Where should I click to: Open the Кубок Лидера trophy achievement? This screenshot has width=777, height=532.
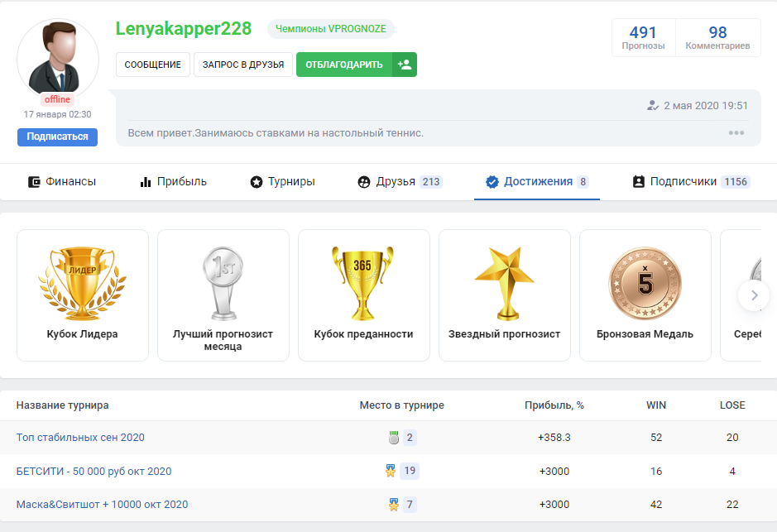(x=83, y=281)
